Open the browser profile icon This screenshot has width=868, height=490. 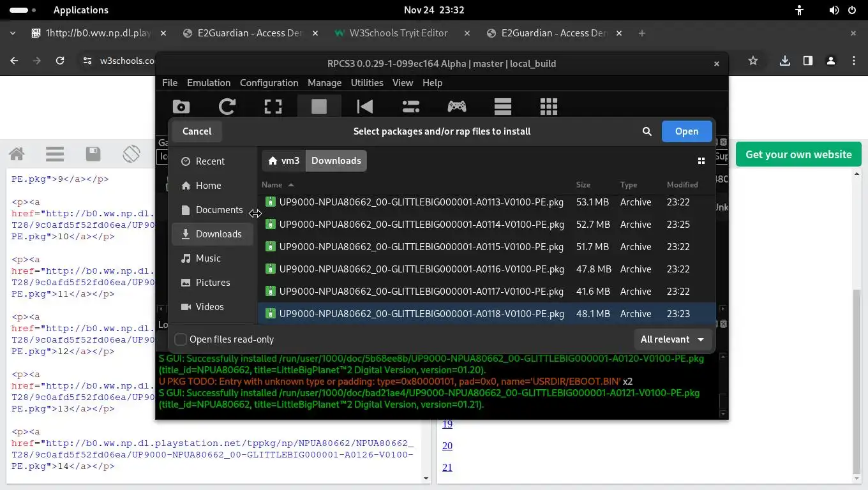[x=831, y=61]
